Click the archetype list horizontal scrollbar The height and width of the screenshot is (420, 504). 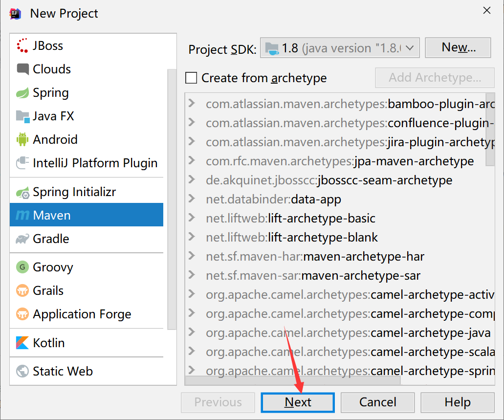tap(292, 381)
